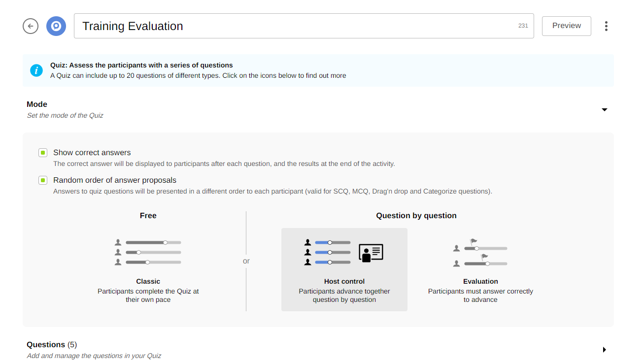Select the Evaluation mode flags illustration
This screenshot has height=361, width=644.
(480, 253)
